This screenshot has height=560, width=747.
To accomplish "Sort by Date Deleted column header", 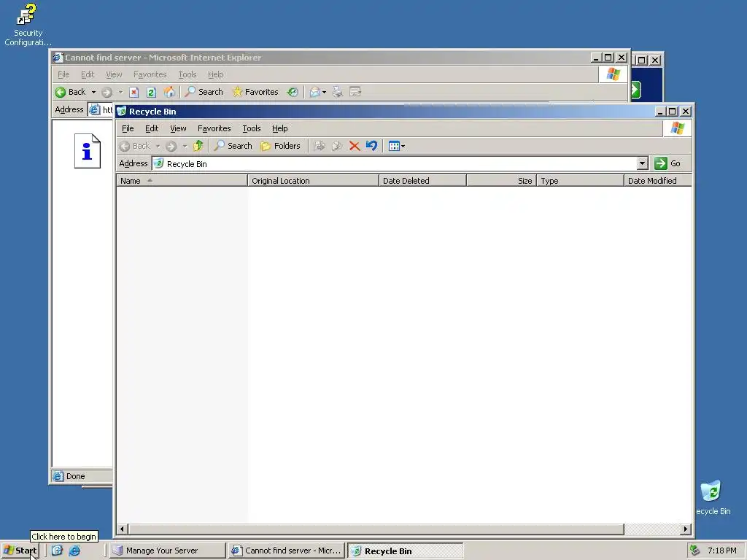I will coord(422,181).
